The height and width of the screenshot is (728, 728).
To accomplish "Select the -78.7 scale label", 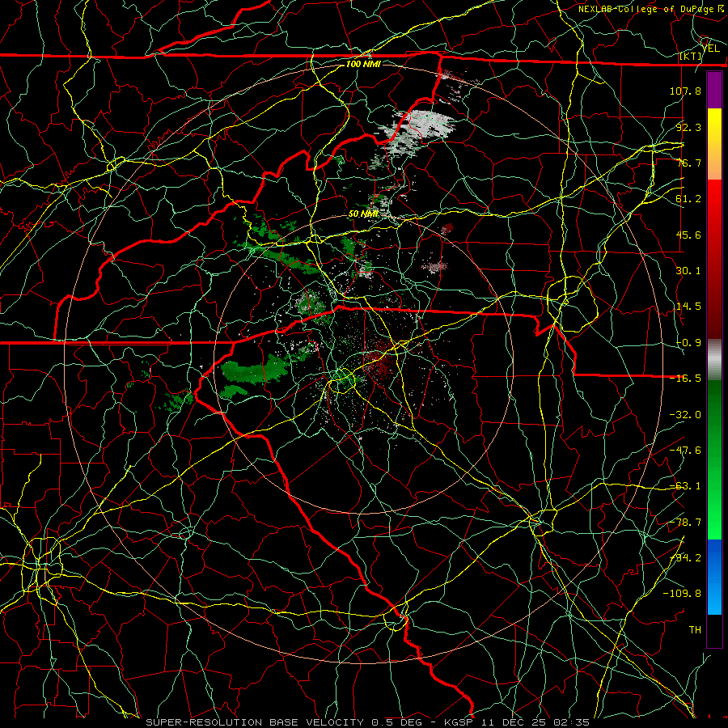I will (685, 523).
